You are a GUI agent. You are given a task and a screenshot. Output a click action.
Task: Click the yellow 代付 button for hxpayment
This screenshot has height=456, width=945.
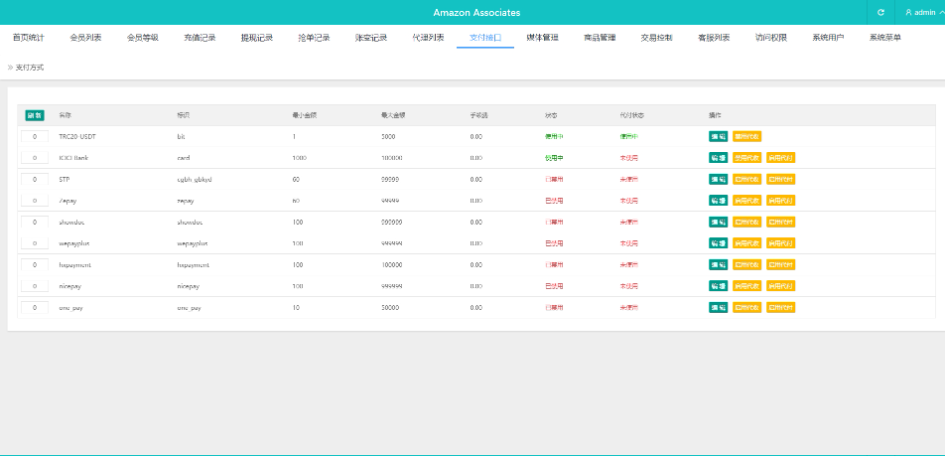pos(781,265)
